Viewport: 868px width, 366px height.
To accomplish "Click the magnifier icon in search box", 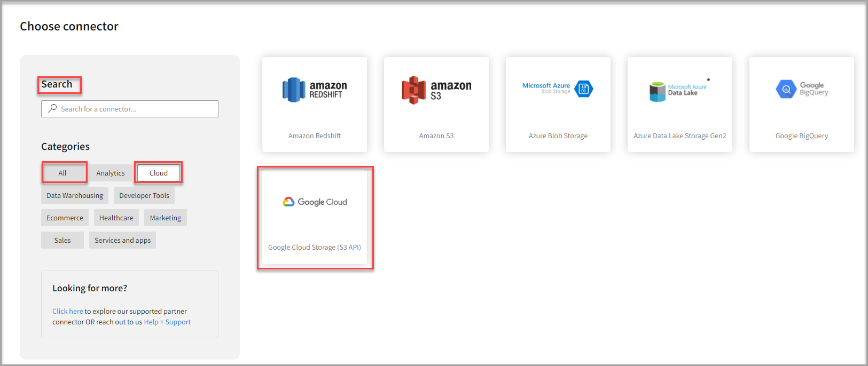I will (x=52, y=109).
